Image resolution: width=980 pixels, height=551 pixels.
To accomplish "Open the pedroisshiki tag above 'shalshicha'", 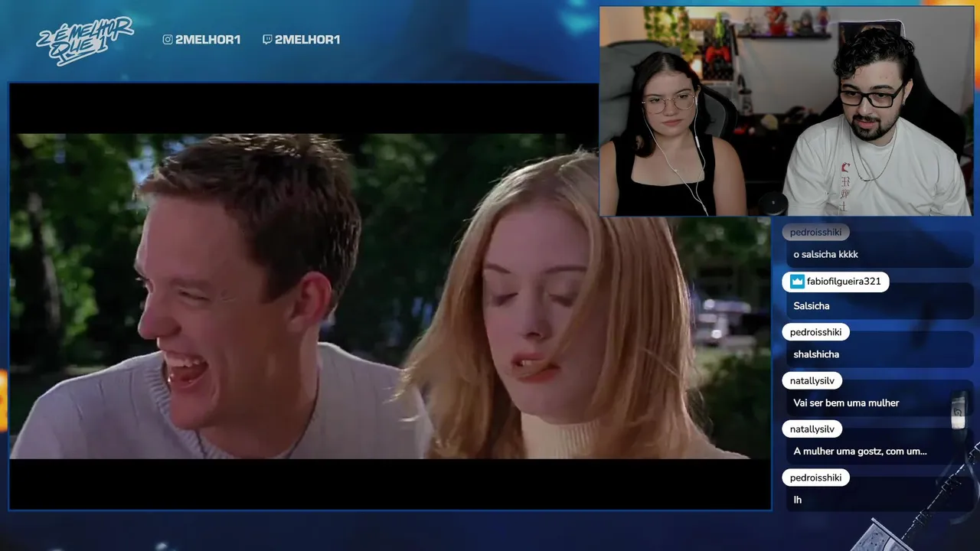I will 815,332.
